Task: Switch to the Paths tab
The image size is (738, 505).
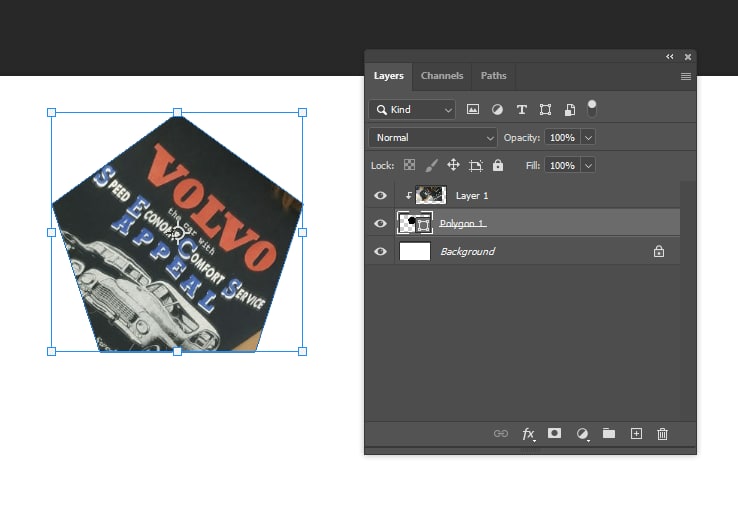Action: 493,76
